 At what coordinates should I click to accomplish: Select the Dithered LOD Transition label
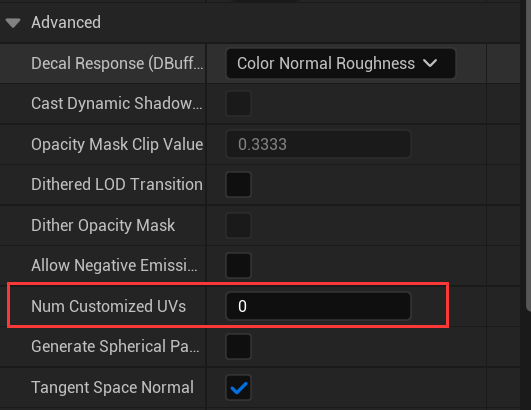coord(117,185)
